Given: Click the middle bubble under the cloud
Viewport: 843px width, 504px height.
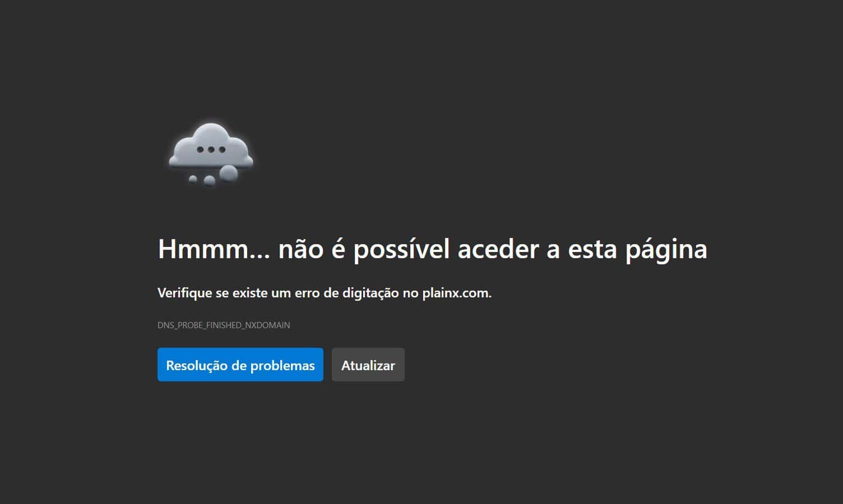Looking at the screenshot, I should 210,180.
